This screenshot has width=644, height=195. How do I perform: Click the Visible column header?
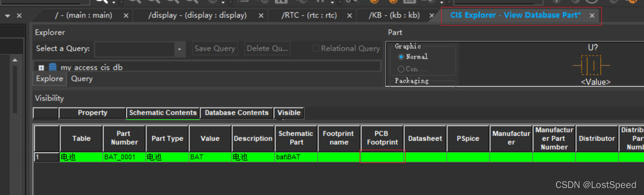point(289,113)
